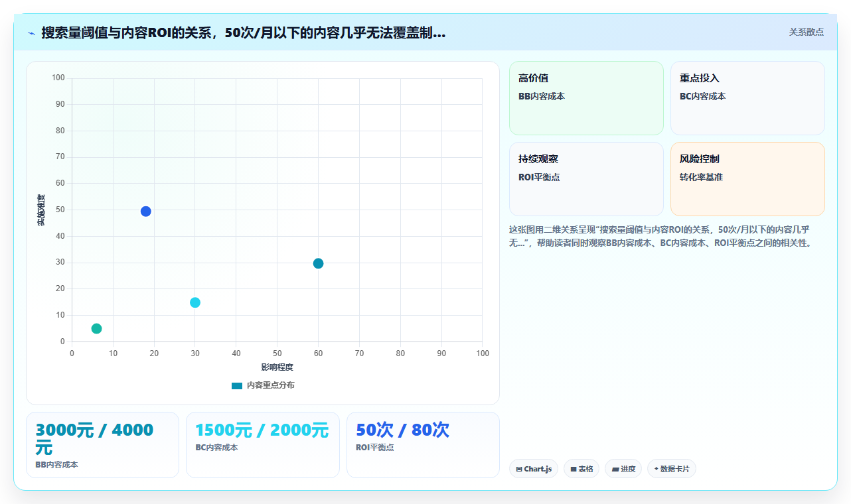Image resolution: width=851 pixels, height=504 pixels.
Task: Click the lightning icon beside the title
Action: (x=31, y=33)
